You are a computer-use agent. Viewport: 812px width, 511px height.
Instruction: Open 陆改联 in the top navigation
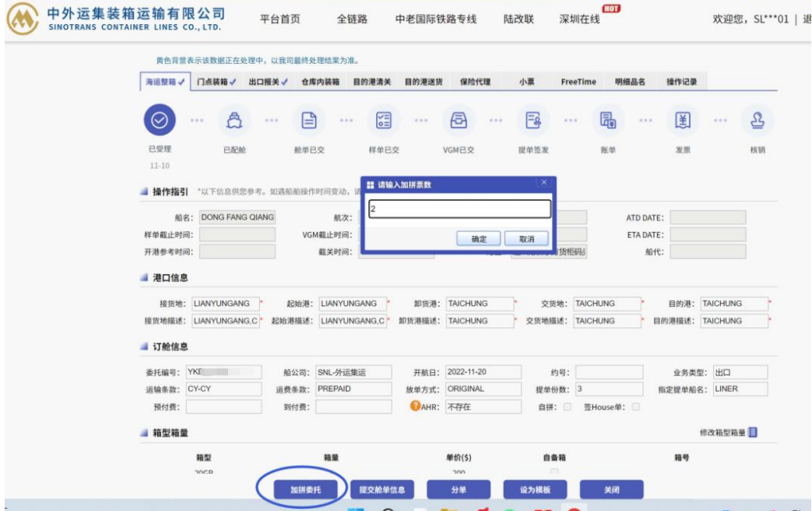(518, 19)
